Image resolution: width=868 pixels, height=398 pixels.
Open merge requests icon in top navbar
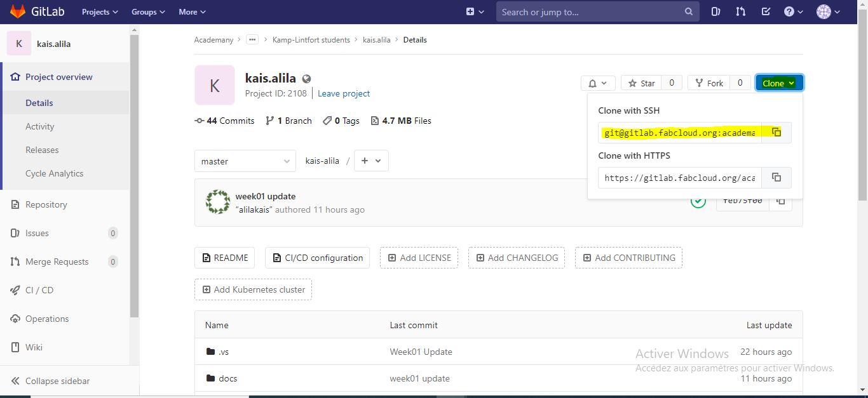coord(741,12)
